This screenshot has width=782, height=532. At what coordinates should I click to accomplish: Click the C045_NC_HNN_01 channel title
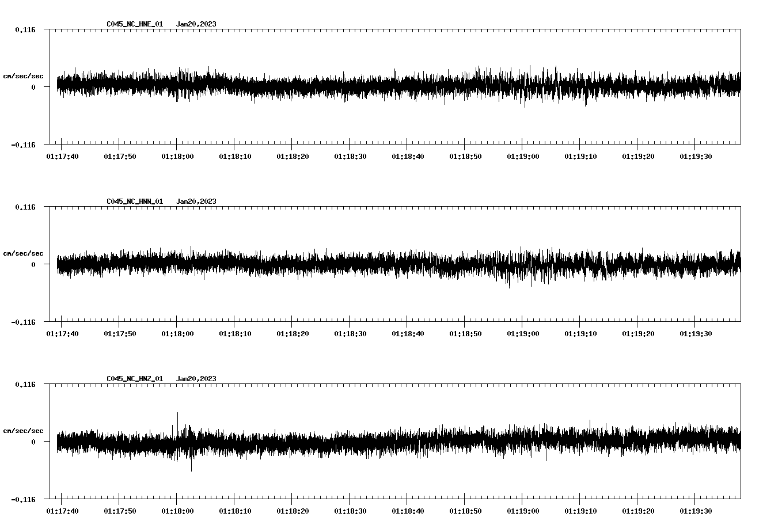click(x=135, y=202)
